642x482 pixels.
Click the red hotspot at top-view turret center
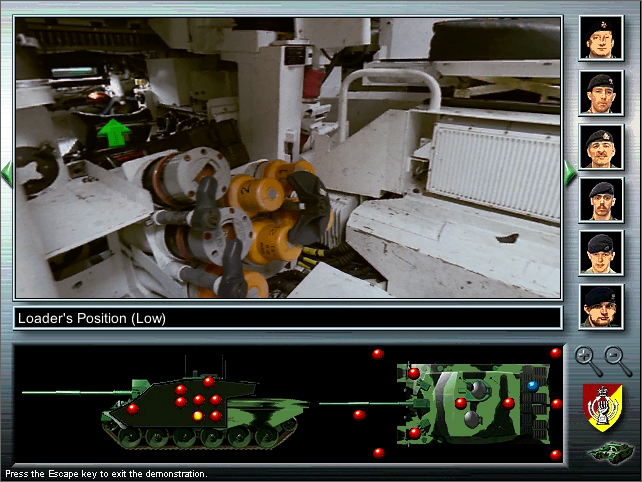(x=461, y=403)
